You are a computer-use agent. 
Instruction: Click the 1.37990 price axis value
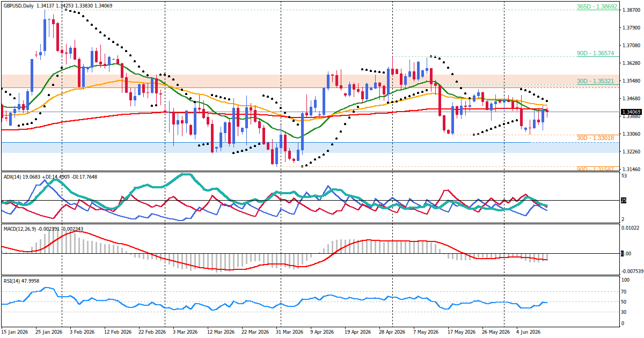pos(630,27)
